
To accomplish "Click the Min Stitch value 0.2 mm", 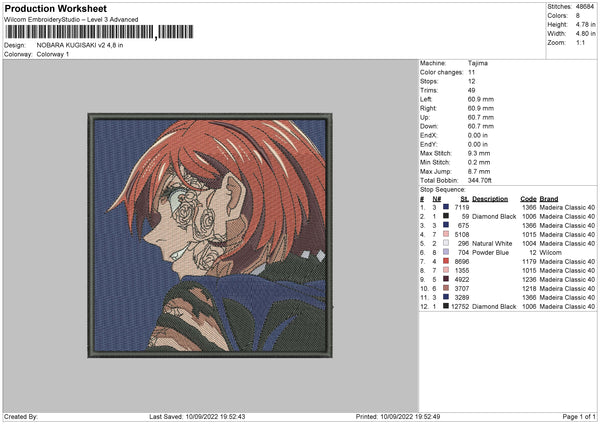I will coord(479,162).
